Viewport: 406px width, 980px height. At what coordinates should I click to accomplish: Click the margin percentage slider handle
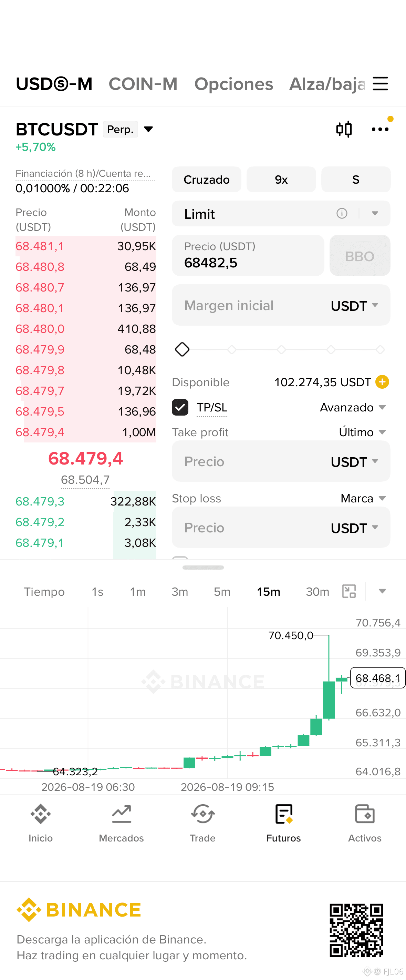(x=182, y=350)
